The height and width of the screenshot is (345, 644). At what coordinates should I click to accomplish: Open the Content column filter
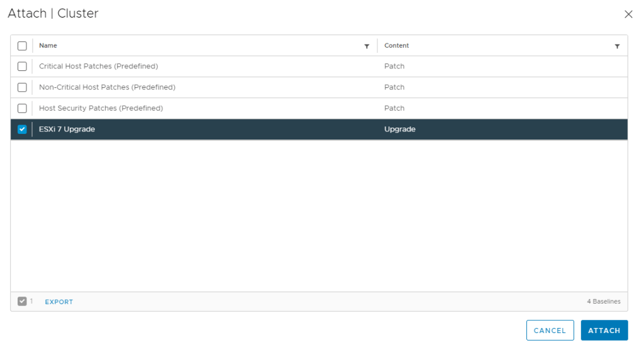click(617, 46)
